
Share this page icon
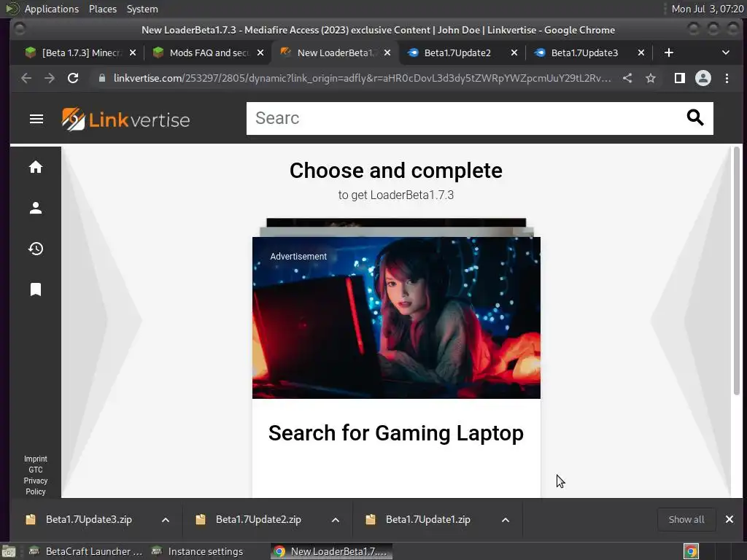pyautogui.click(x=627, y=78)
